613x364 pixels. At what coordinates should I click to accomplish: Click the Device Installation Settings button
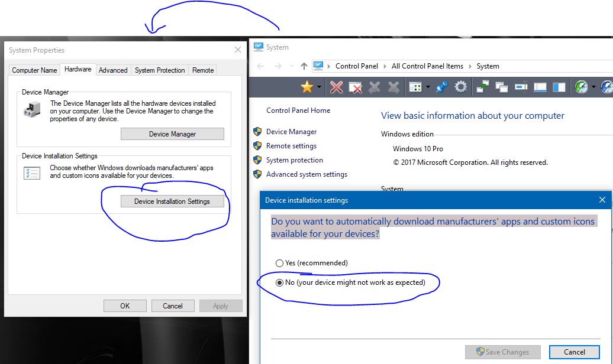click(172, 201)
